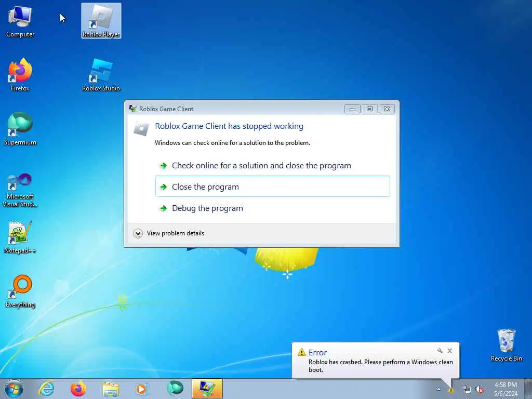Click the Roblox has crashed balloon message
The width and height of the screenshot is (532, 399).
click(380, 366)
